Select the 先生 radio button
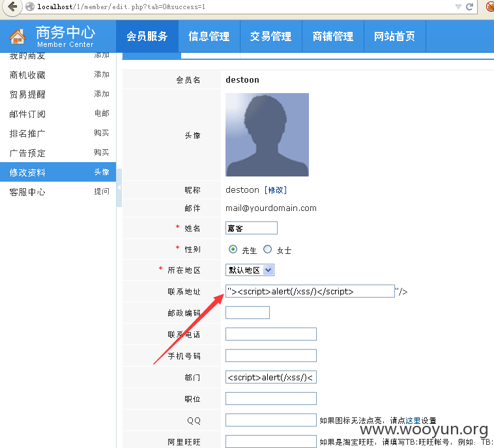 [x=233, y=249]
